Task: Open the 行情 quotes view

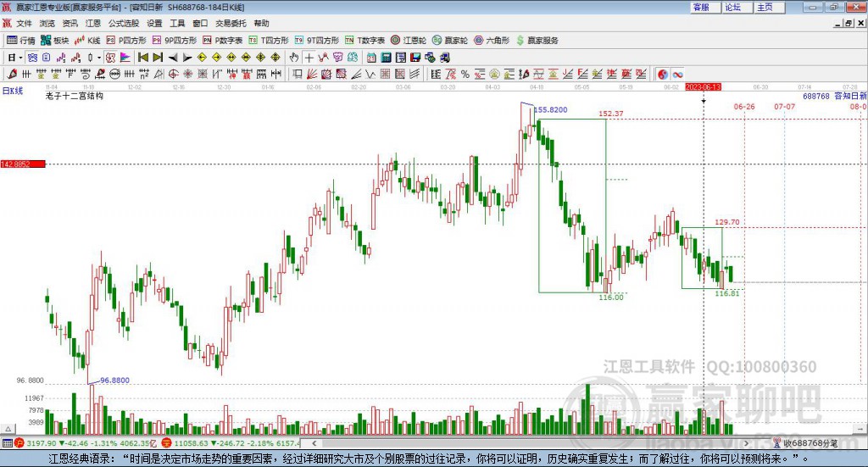Action: coord(21,41)
